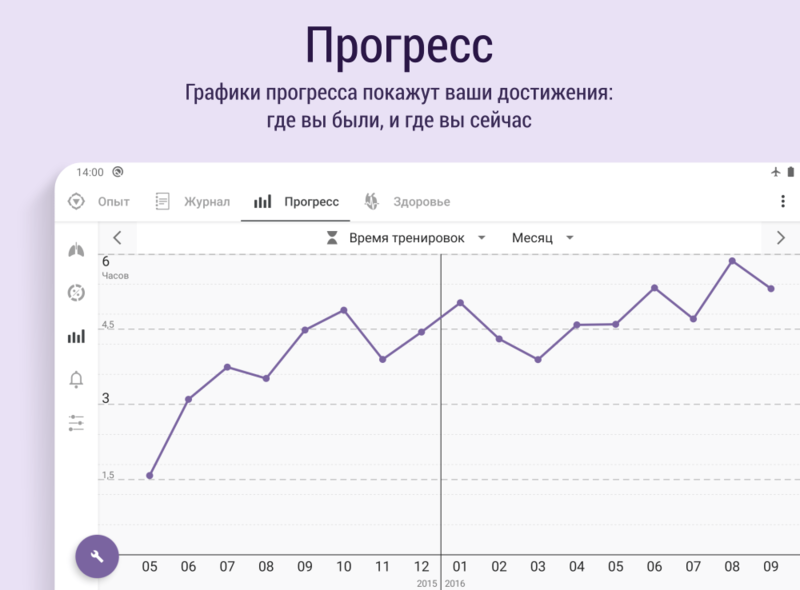Open reminders via the bell icon
Screen dimensions: 800x590
pyautogui.click(x=76, y=379)
